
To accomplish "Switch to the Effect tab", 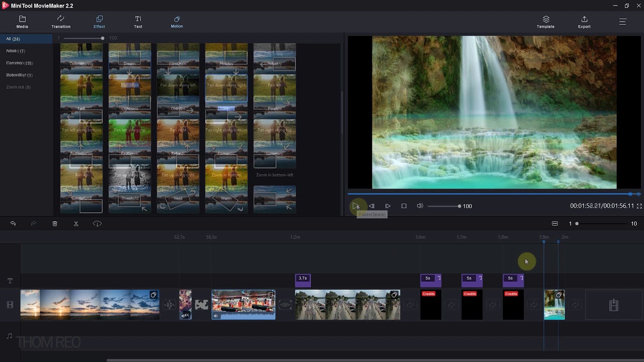I will (x=99, y=22).
